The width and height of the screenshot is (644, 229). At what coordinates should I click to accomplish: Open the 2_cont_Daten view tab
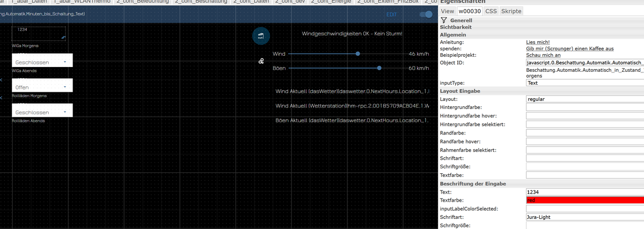click(x=252, y=2)
